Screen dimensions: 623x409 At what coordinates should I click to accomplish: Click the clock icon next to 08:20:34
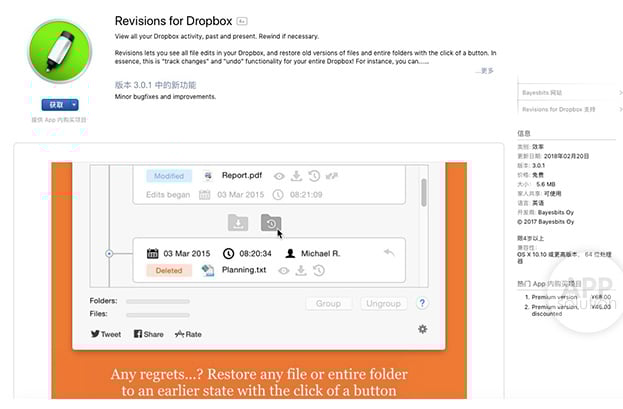click(228, 254)
